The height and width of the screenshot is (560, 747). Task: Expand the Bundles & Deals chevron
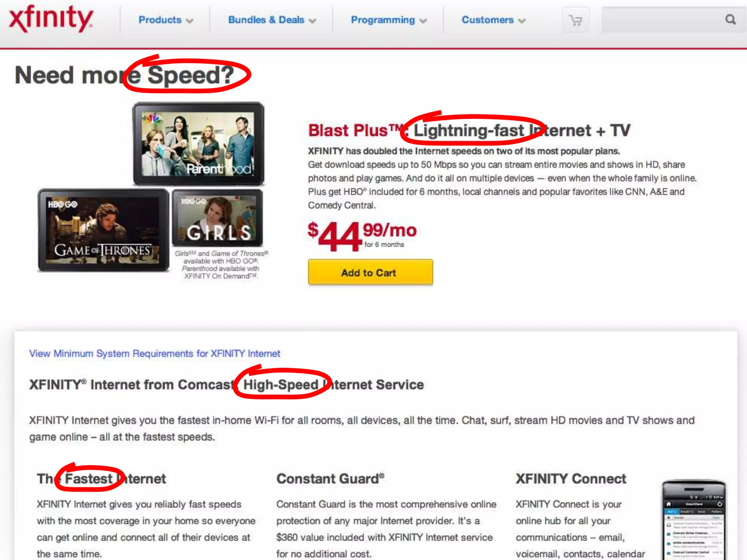pos(312,21)
